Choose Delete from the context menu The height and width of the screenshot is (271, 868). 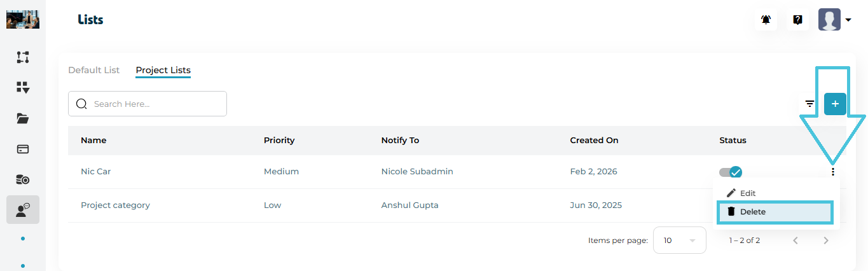752,212
